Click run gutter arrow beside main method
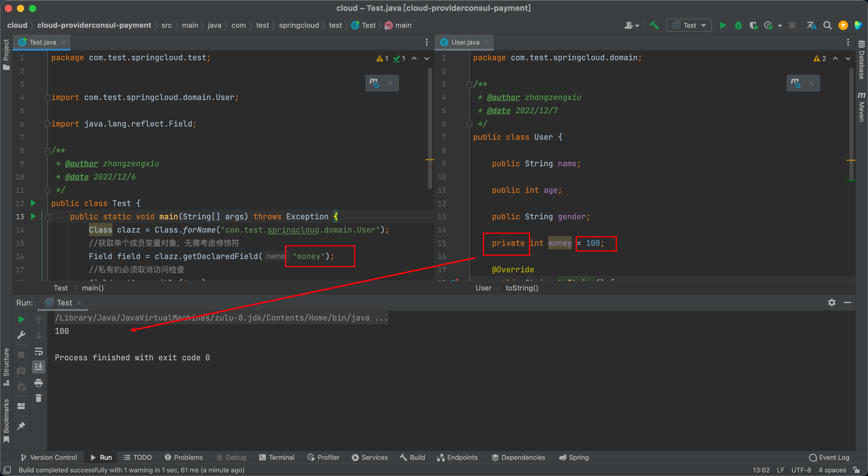This screenshot has width=868, height=476. pyautogui.click(x=33, y=216)
